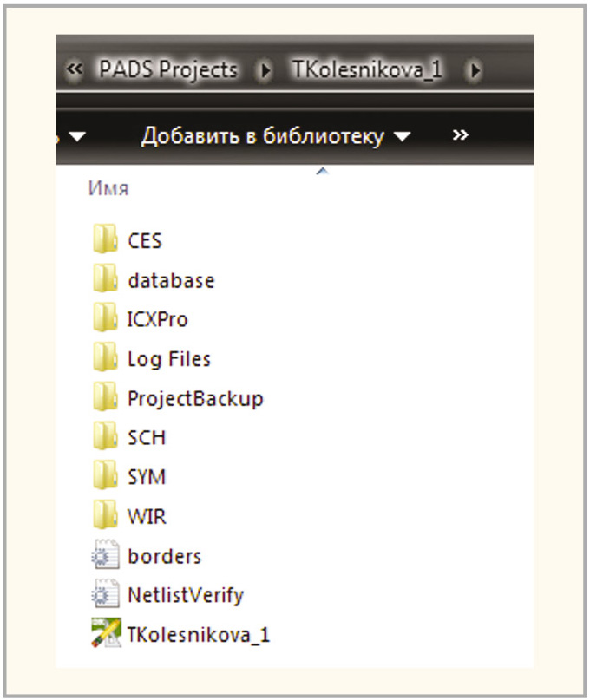590x700 pixels.
Task: Click the NetlistVerify file icon
Action: point(104,595)
